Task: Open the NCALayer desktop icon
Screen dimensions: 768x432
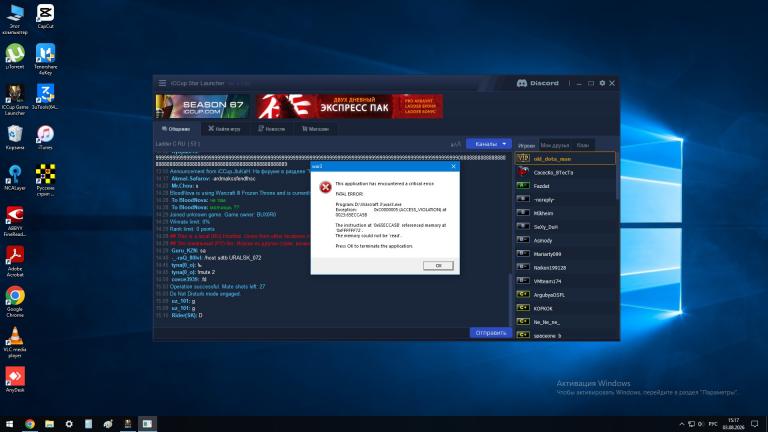Action: [x=15, y=178]
